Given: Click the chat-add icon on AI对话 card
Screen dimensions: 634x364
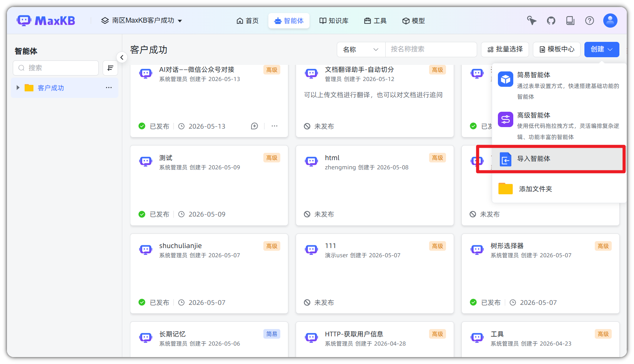Looking at the screenshot, I should click(255, 126).
